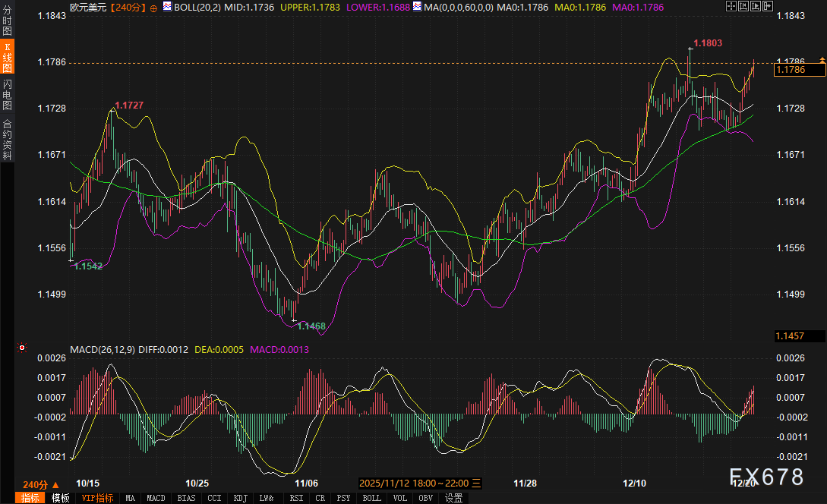Toggle the RSI indicator

[295, 498]
